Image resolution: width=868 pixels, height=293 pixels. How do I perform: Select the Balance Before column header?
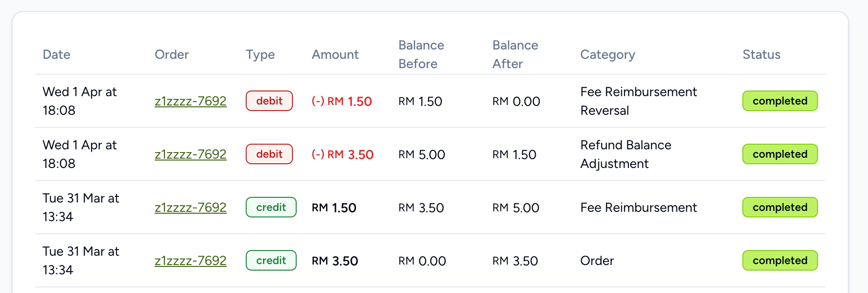tap(421, 55)
